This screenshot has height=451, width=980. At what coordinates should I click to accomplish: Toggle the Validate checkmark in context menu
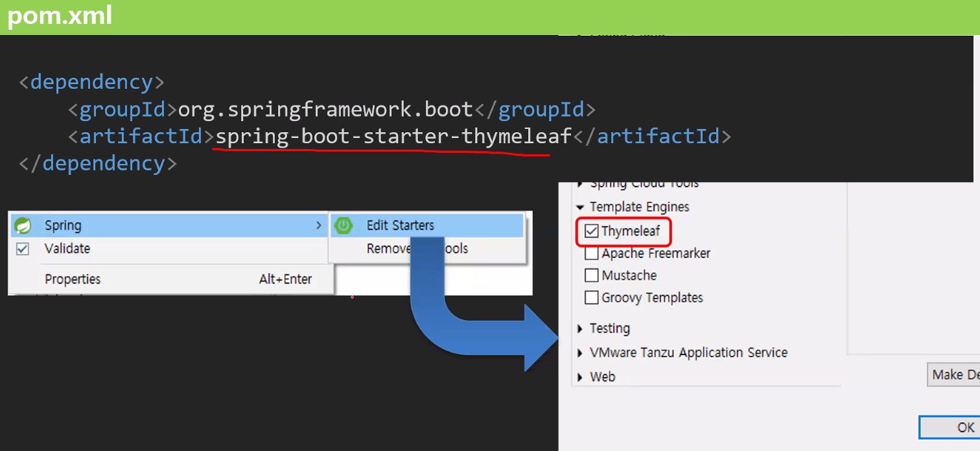[x=23, y=249]
